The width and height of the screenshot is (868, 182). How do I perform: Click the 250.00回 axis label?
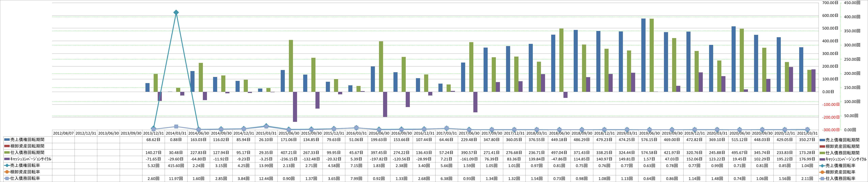point(852,59)
